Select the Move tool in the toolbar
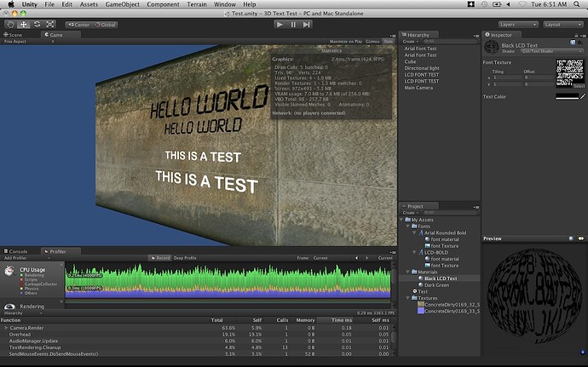The image size is (588, 367). pyautogui.click(x=24, y=25)
